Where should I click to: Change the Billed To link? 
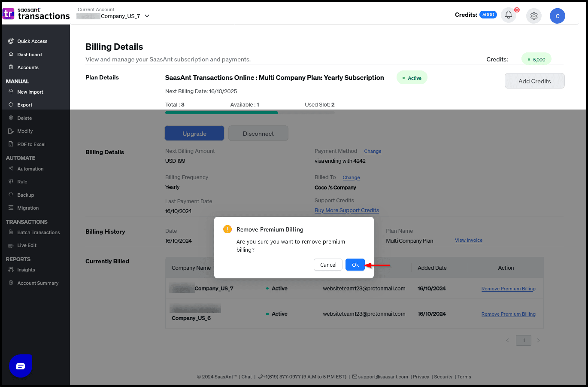[351, 177]
